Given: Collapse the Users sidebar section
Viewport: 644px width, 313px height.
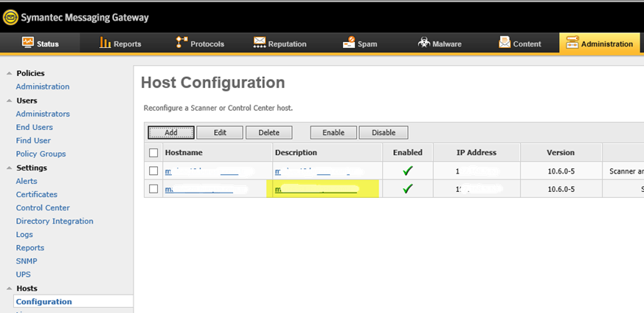Looking at the screenshot, I should click(x=9, y=100).
